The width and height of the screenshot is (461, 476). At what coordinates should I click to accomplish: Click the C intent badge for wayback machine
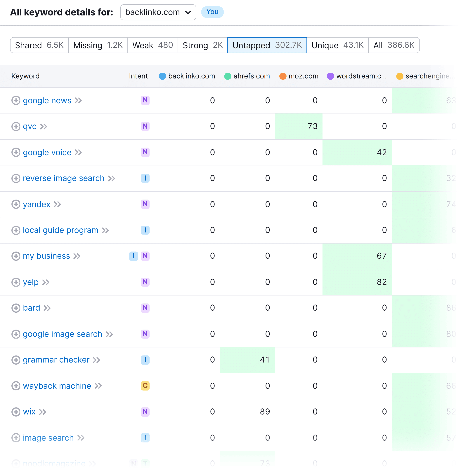click(x=145, y=386)
